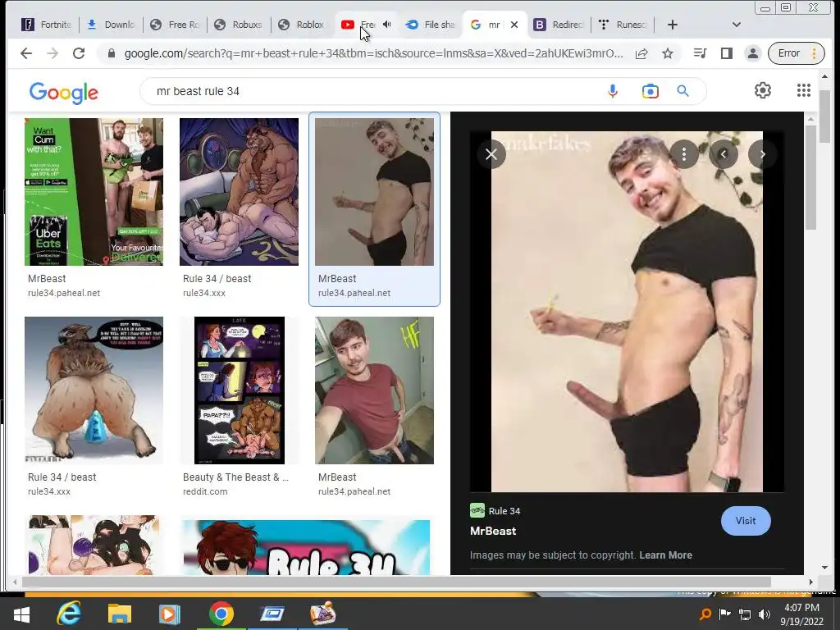Close the active Google search tab
Viewport: 840px width, 630px height.
click(514, 25)
